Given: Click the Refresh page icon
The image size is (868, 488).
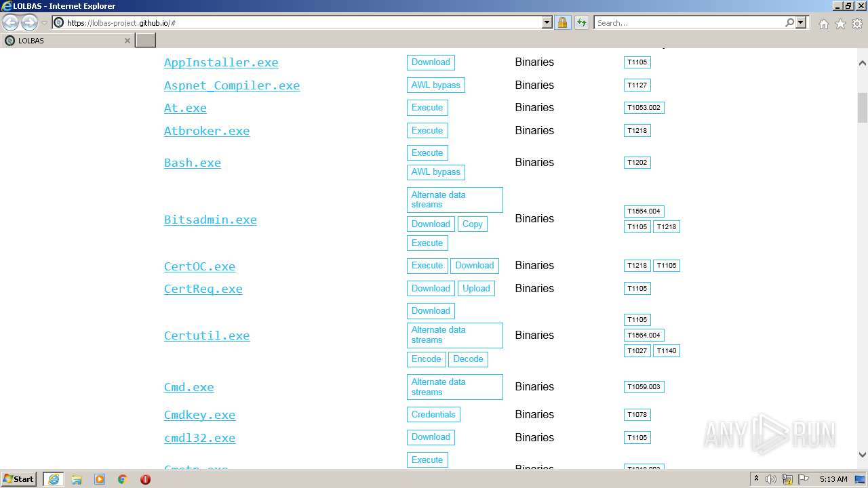Looking at the screenshot, I should point(581,22).
